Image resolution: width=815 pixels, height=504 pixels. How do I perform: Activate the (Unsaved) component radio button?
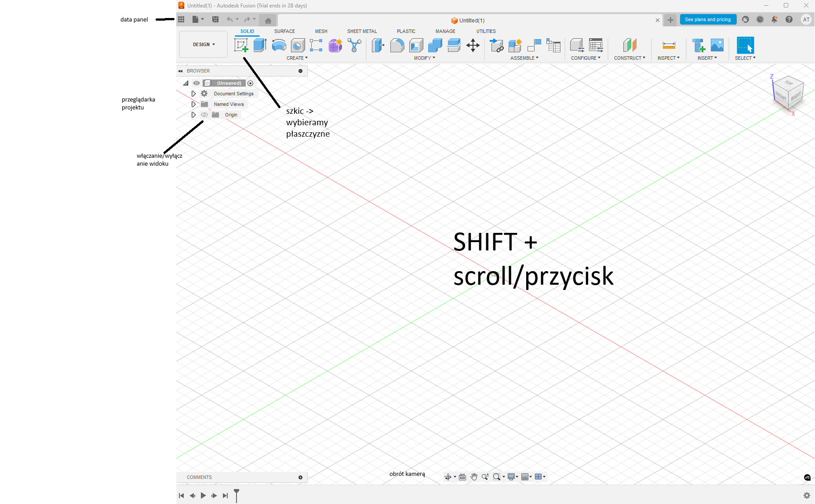coord(251,83)
